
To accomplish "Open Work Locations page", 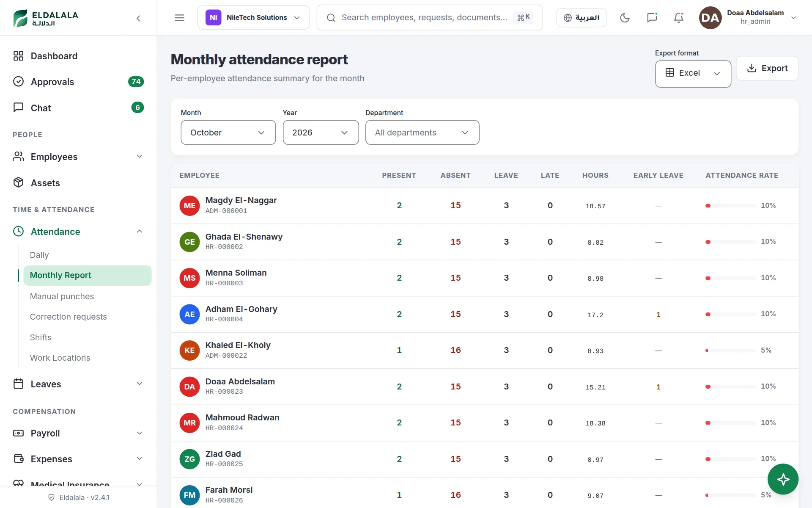I will [87, 358].
